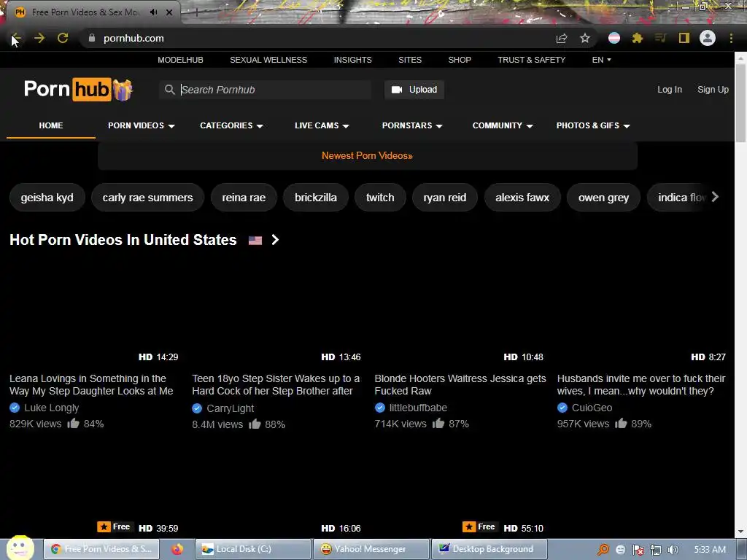Open a new browser tab

(196, 13)
